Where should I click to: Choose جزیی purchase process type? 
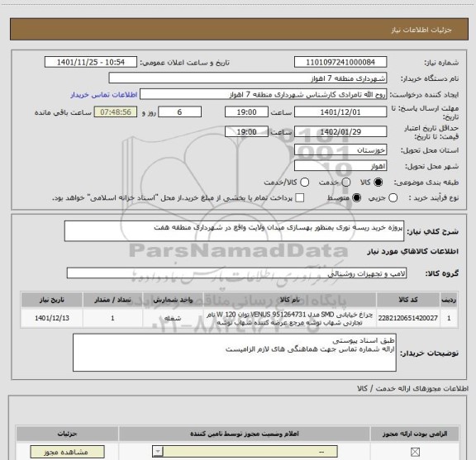(x=393, y=198)
